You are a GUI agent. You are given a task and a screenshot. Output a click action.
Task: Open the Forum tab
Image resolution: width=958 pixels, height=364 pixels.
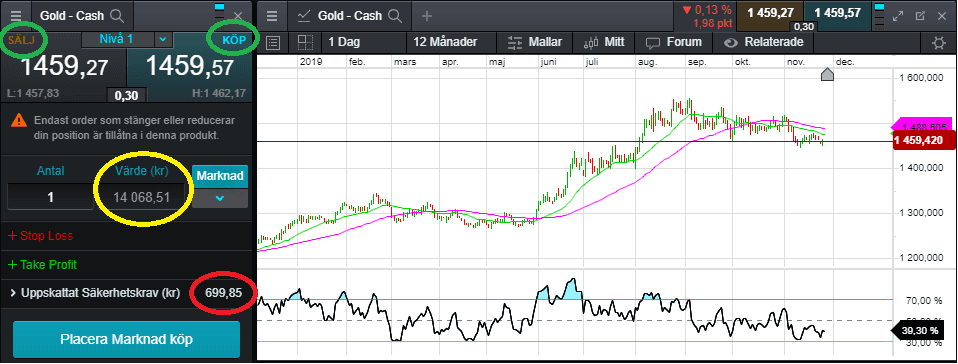pos(675,43)
